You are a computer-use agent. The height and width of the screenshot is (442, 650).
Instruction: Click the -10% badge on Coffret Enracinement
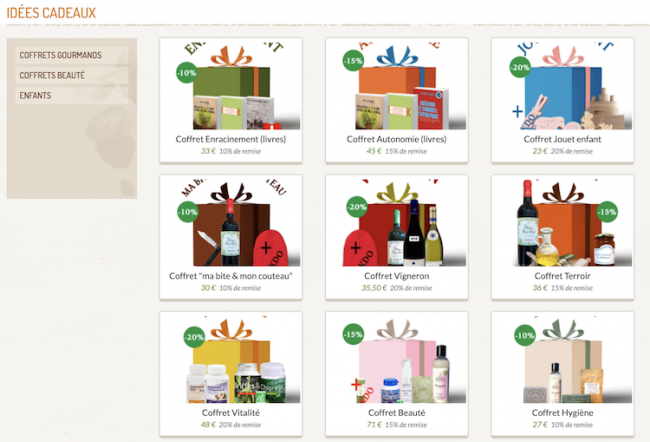187,73
